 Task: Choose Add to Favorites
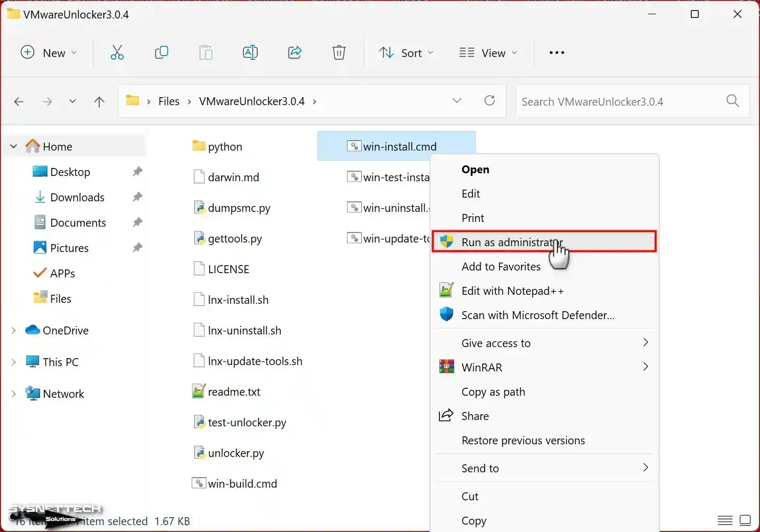[544, 267]
